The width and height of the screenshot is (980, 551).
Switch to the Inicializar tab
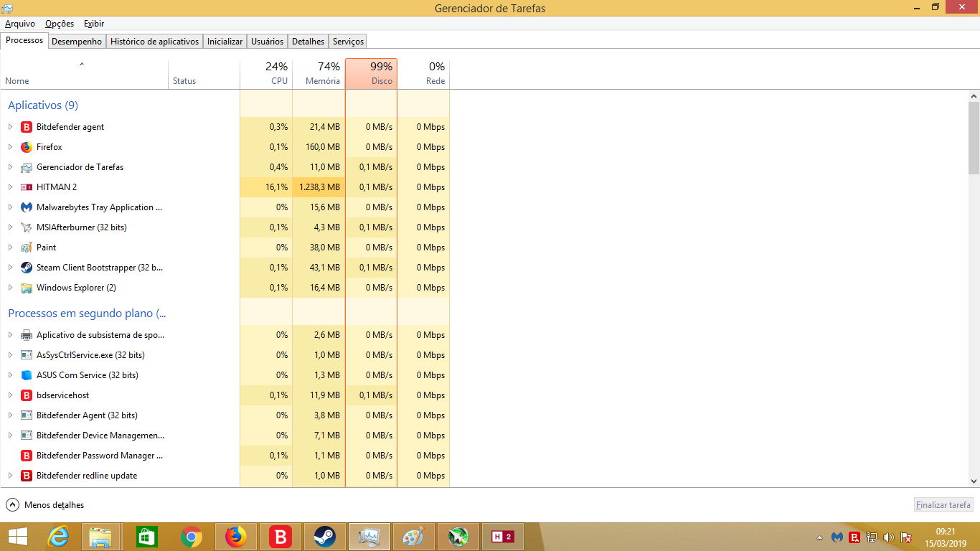coord(225,42)
